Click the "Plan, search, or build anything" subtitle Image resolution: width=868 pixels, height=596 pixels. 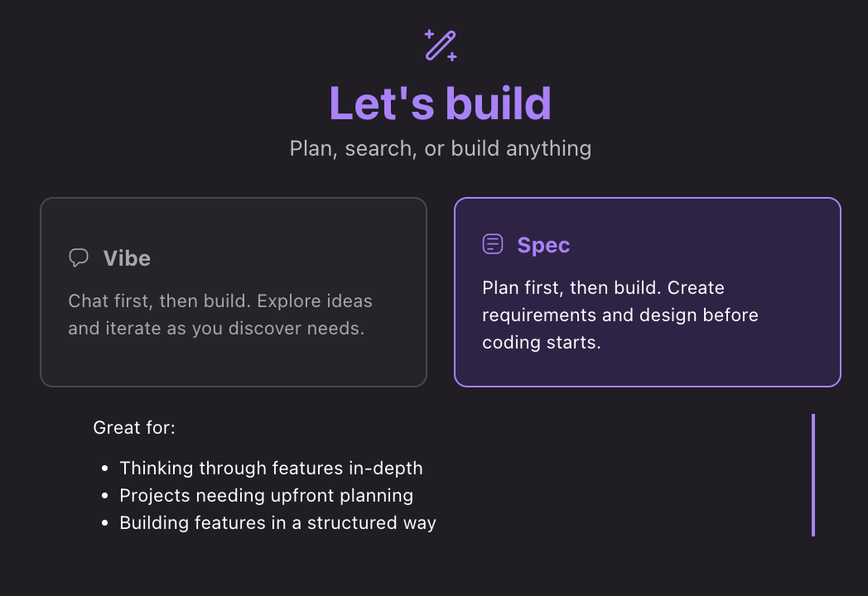(x=440, y=149)
